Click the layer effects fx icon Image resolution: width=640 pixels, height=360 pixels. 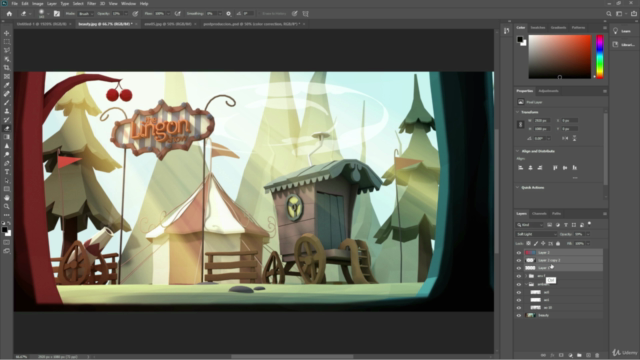coord(552,356)
